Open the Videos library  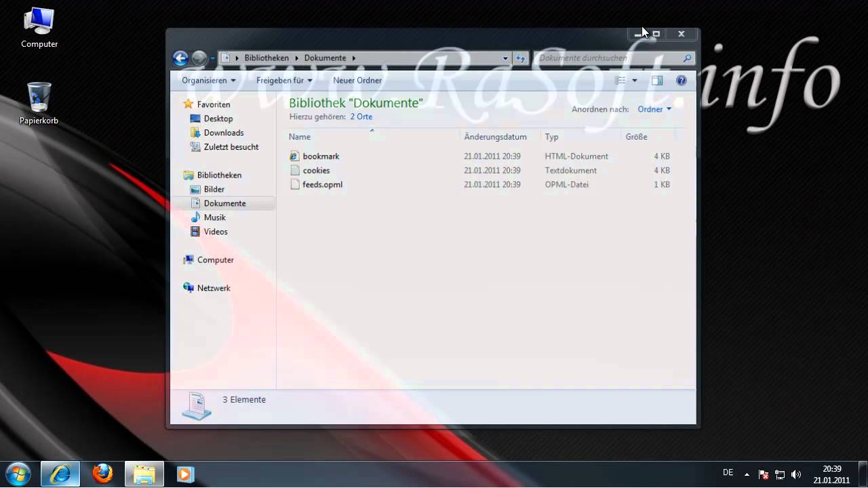click(216, 232)
